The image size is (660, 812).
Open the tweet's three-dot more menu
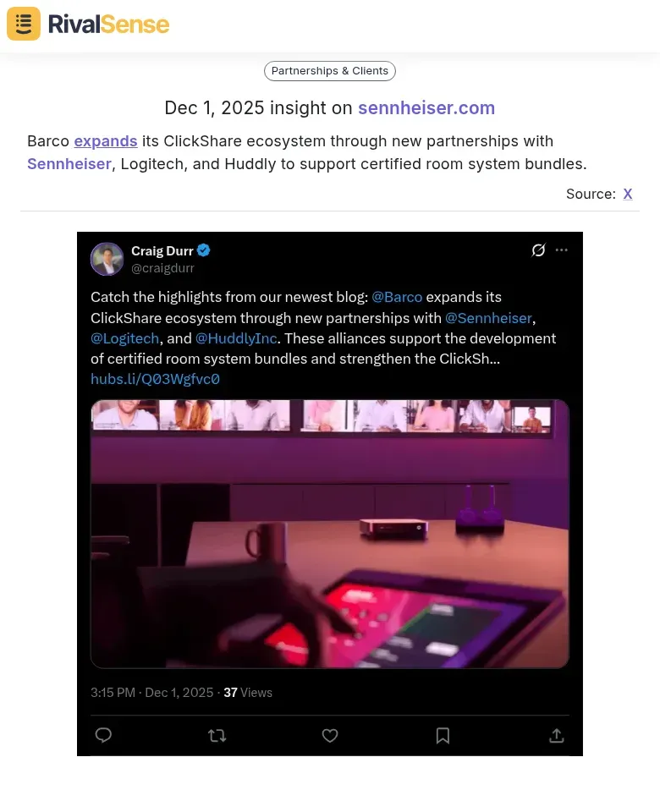[562, 250]
